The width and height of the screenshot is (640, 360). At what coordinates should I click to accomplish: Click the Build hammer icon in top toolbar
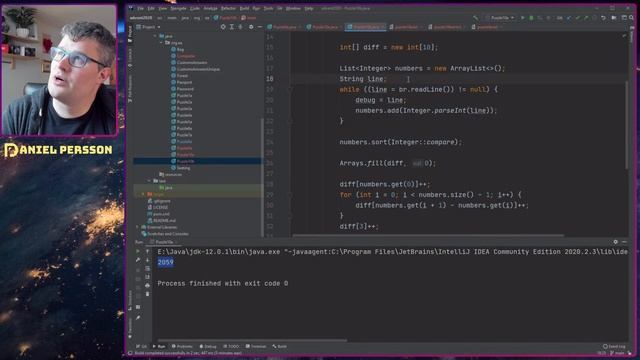coord(475,18)
